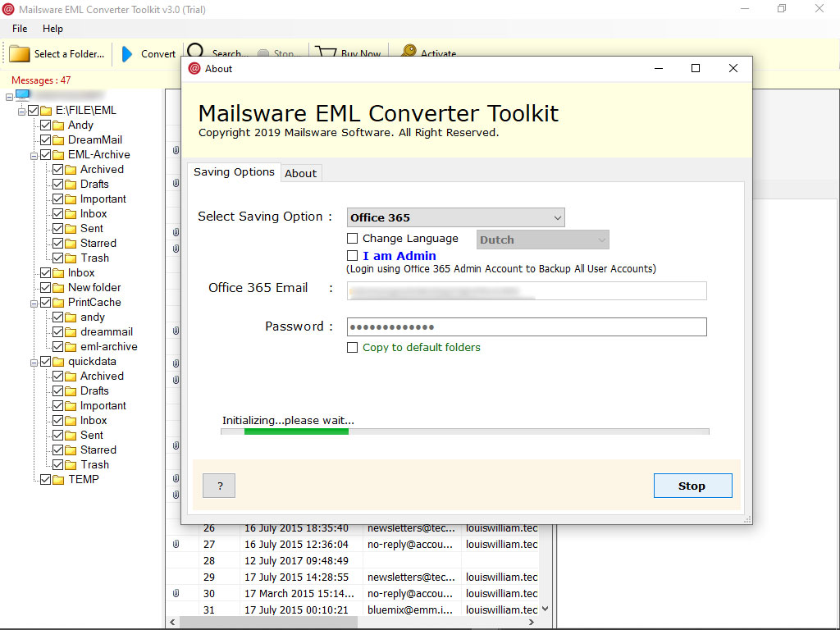
Task: Click the New folder folder icon
Action: 58,288
